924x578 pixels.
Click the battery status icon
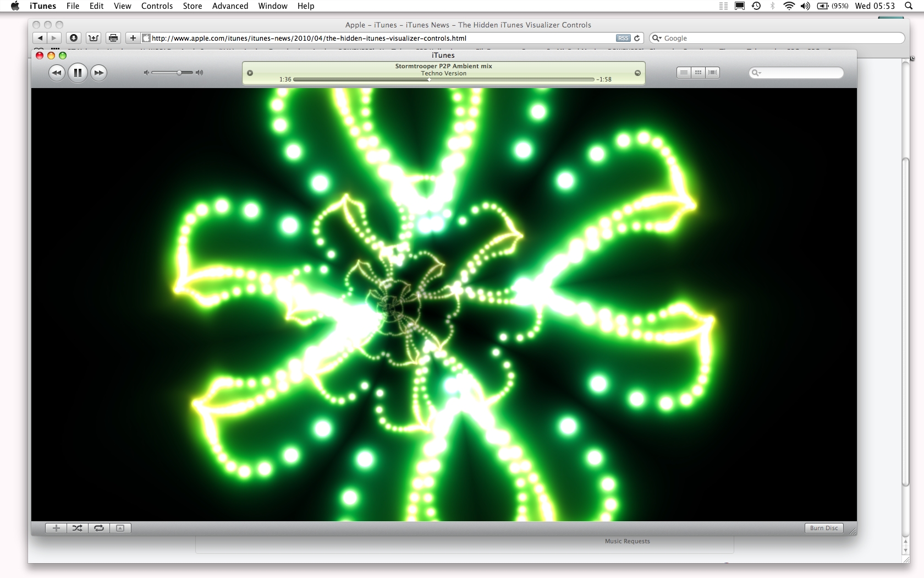click(x=832, y=6)
